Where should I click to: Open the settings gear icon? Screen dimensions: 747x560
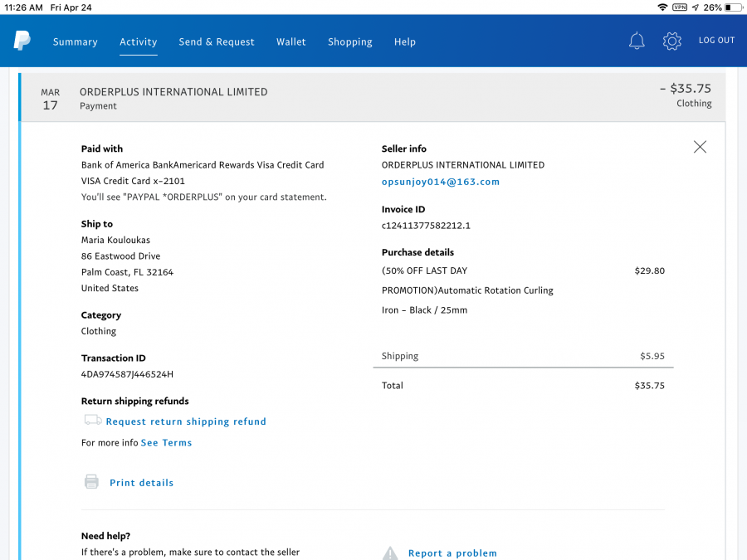click(671, 41)
